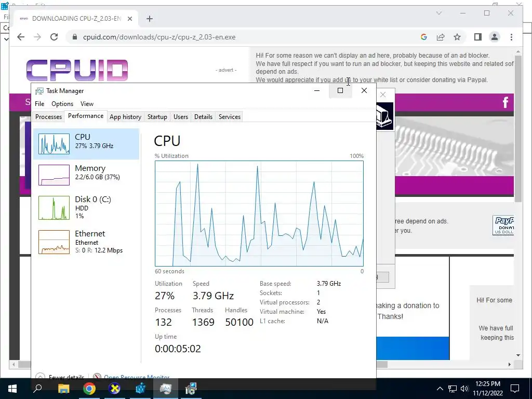The image size is (532, 399).
Task: Open Chrome profile avatar
Action: tap(495, 37)
